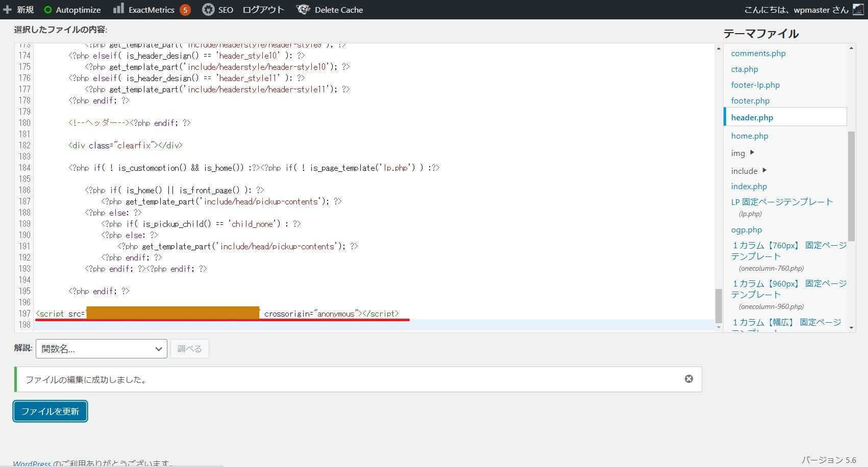The image size is (868, 467).
Task: Click the clearfix div code on line 182
Action: click(x=126, y=145)
